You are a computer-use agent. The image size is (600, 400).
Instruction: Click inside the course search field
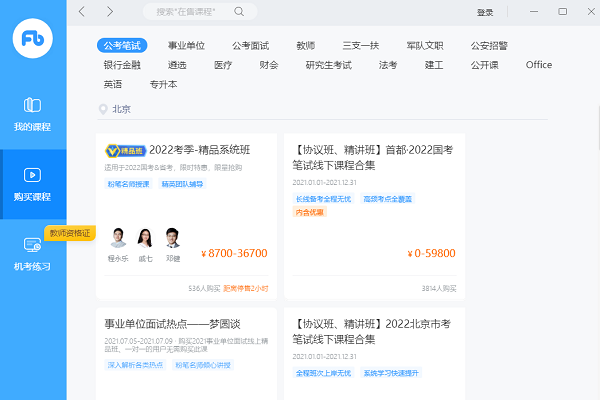pyautogui.click(x=190, y=12)
